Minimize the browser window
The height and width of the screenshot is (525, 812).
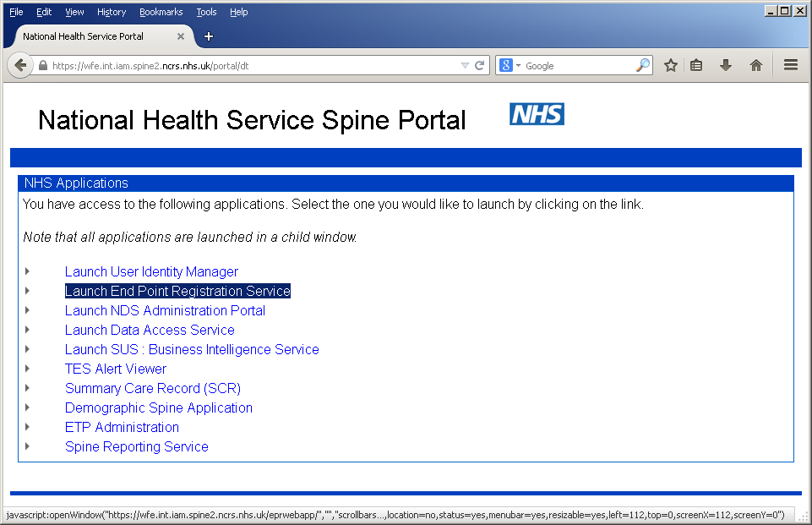[x=771, y=10]
